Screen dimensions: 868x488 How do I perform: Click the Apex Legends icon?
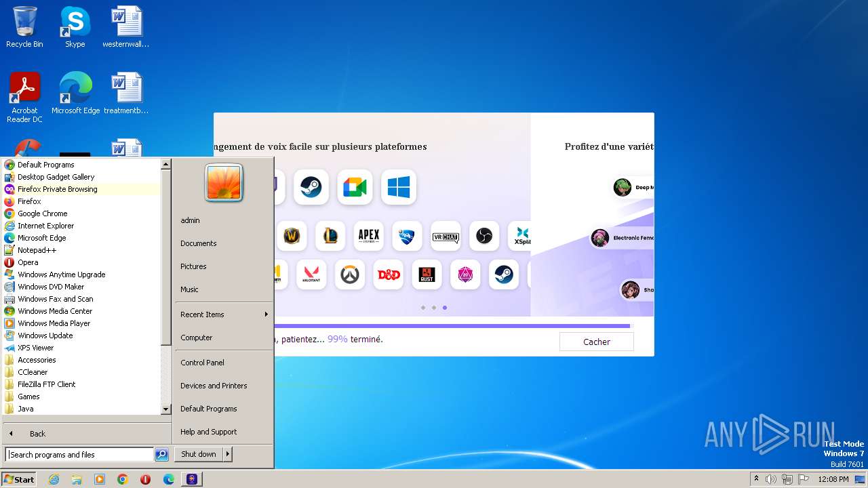coord(369,236)
